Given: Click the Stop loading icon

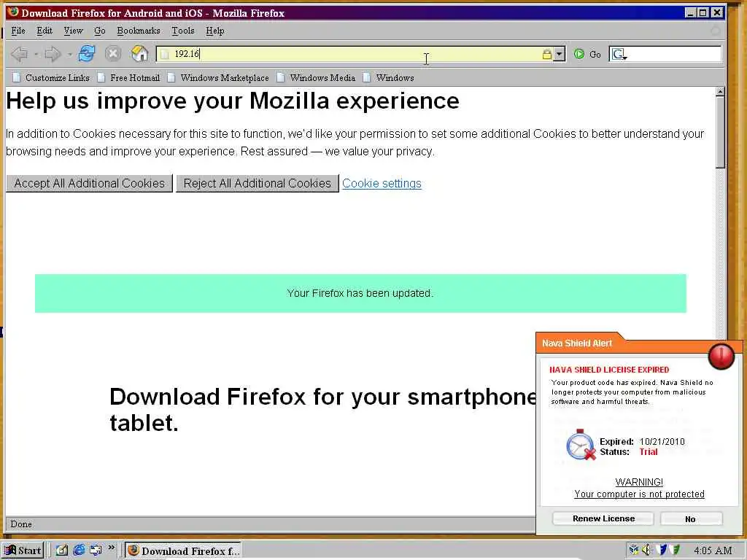Looking at the screenshot, I should 113,54.
